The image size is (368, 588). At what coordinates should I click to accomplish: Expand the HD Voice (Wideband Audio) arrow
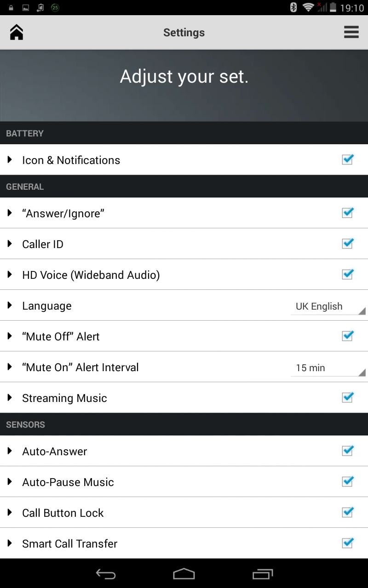[10, 275]
